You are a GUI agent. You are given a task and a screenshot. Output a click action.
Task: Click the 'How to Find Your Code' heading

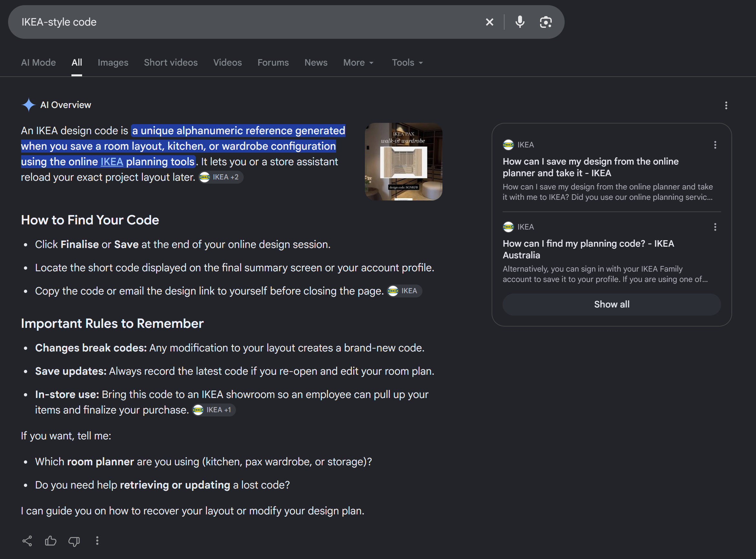90,220
